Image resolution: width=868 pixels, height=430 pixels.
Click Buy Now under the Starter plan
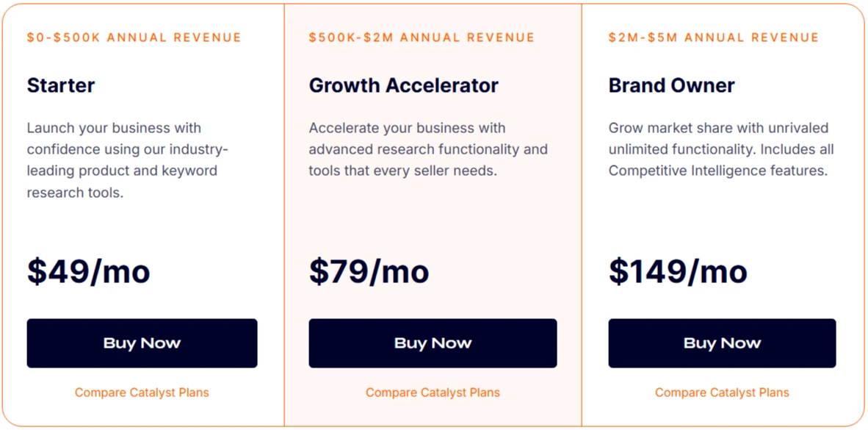[x=142, y=343]
